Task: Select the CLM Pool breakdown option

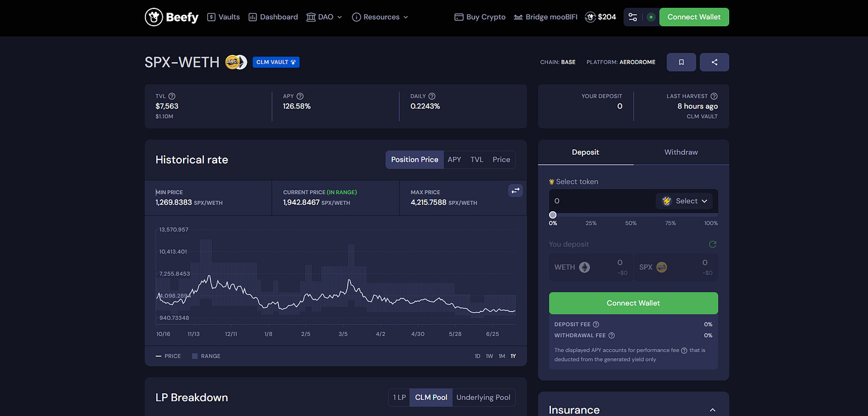Action: pos(431,397)
